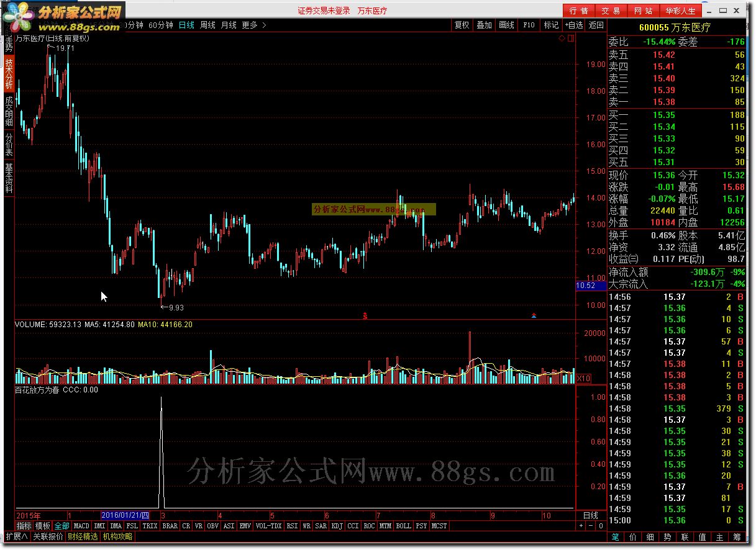Click the plus zoom button below 日线

(x=581, y=526)
